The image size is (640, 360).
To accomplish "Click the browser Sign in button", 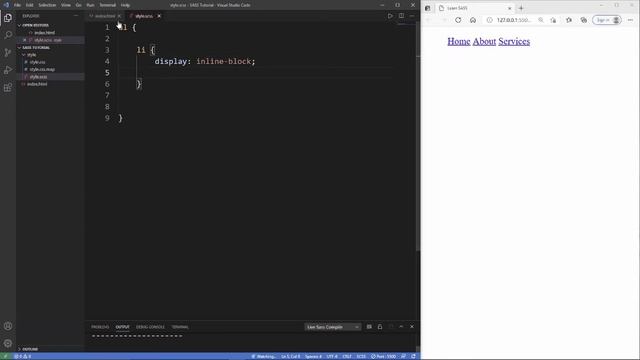I will click(607, 20).
